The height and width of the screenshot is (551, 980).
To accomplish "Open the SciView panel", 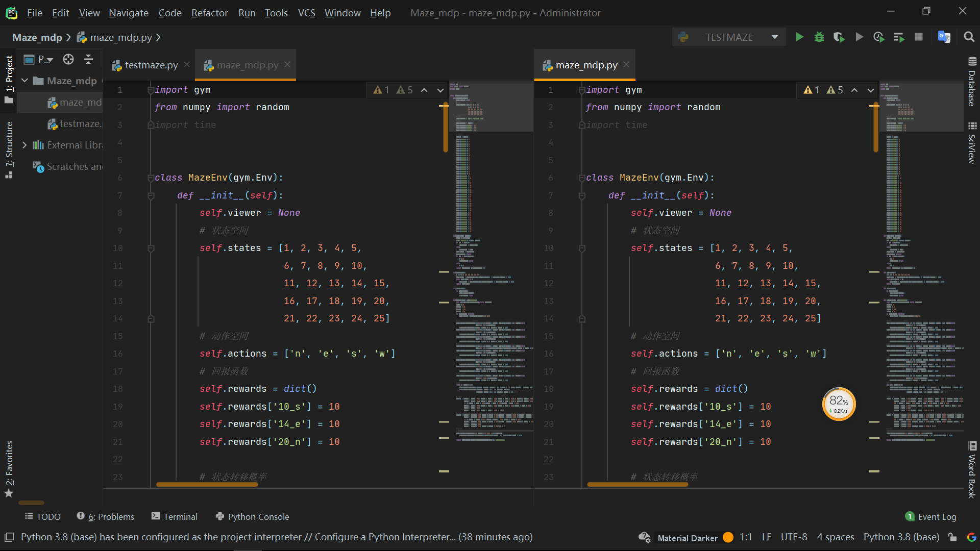I will click(972, 145).
